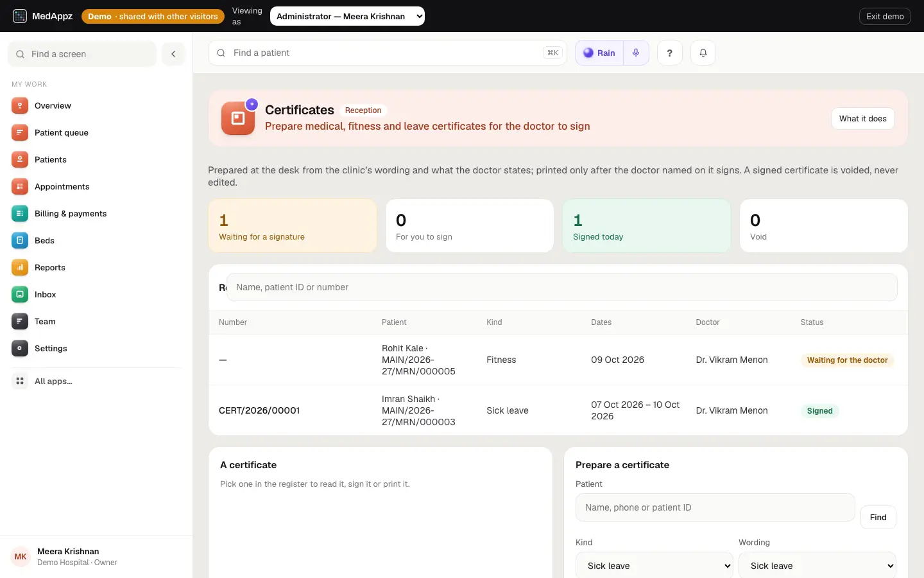This screenshot has height=578, width=924.
Task: Open the Settings sidebar icon
Action: 20,348
